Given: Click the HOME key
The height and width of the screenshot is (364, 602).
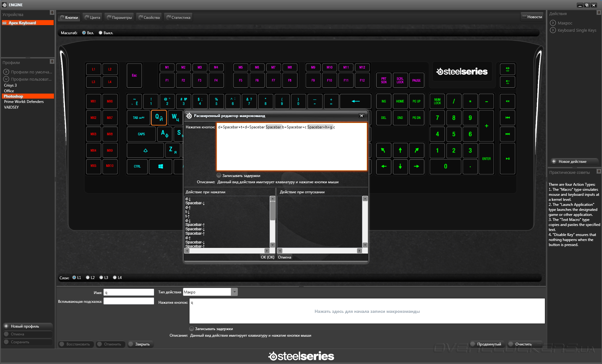Looking at the screenshot, I should pos(400,101).
